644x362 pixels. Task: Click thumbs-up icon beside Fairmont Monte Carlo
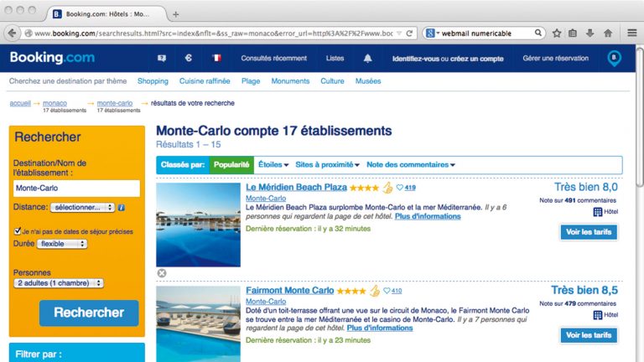[x=375, y=291]
